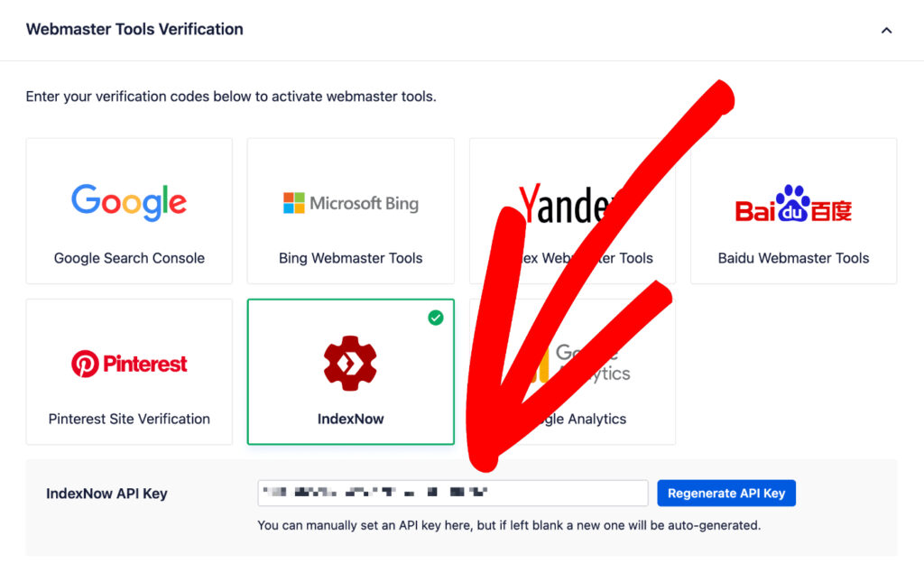Image resolution: width=924 pixels, height=582 pixels.
Task: Click the Baidu Webmaster Tools text link
Action: 792,257
